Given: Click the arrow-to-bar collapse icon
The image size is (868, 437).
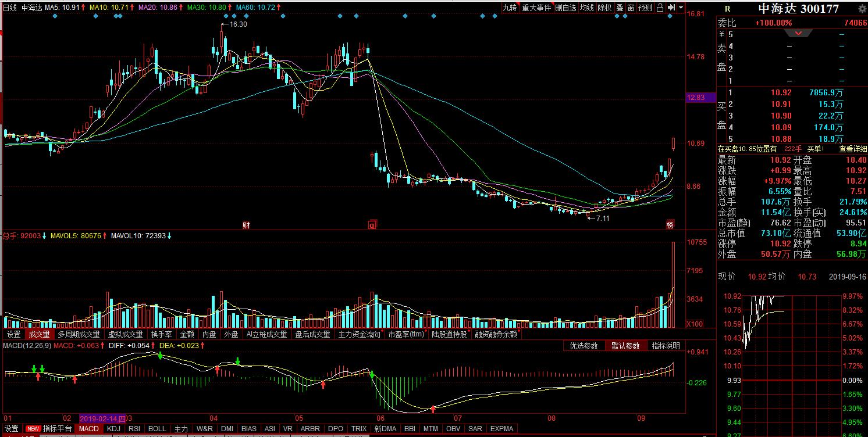Looking at the screenshot, I should [671, 8].
